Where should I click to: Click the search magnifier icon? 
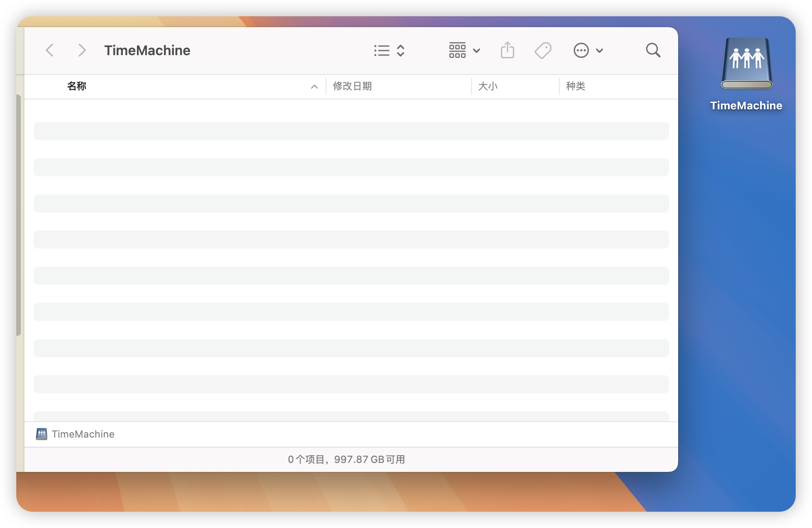653,50
